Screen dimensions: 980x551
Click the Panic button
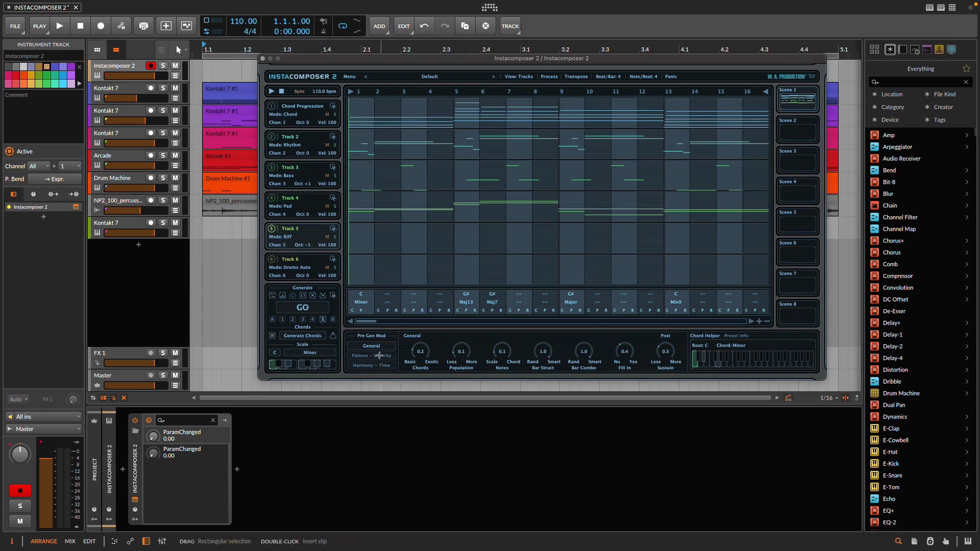pos(671,77)
